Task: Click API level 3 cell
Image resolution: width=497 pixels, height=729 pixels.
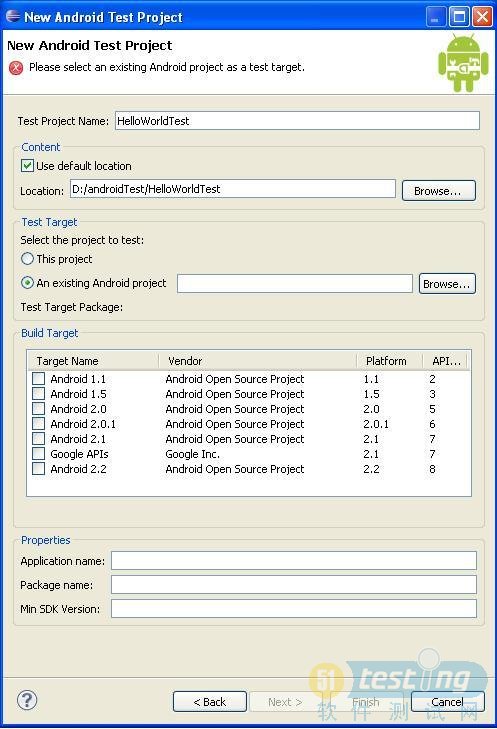Action: 432,394
